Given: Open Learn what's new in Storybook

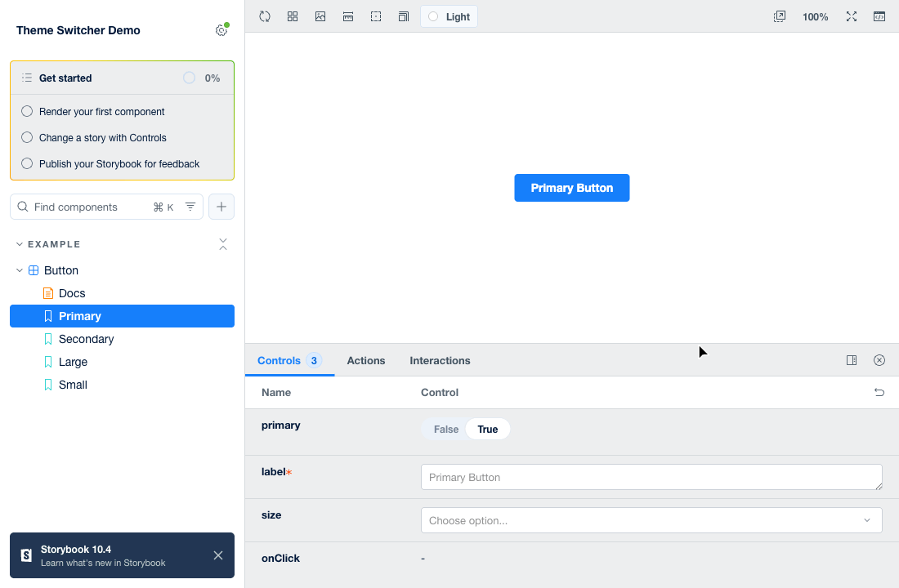Looking at the screenshot, I should (x=103, y=563).
